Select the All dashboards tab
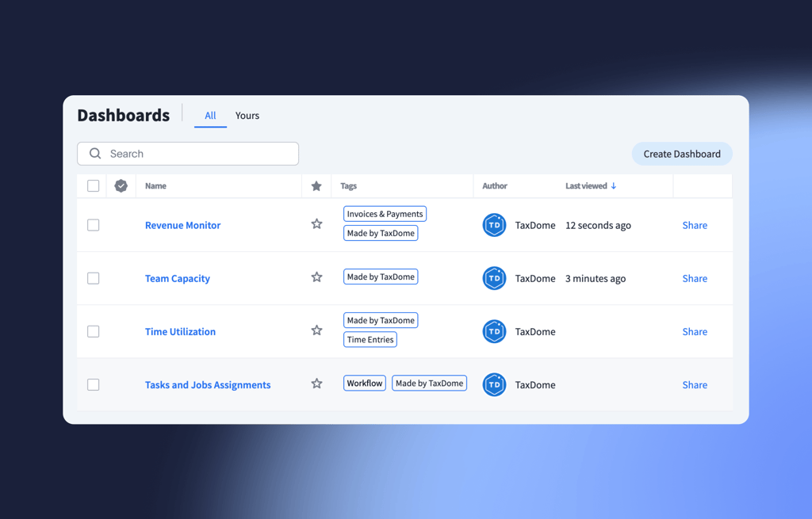812x519 pixels. [210, 116]
